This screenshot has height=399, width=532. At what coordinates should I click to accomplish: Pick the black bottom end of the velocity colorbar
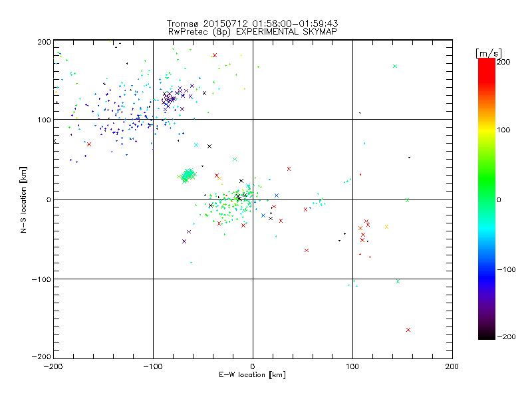click(487, 336)
